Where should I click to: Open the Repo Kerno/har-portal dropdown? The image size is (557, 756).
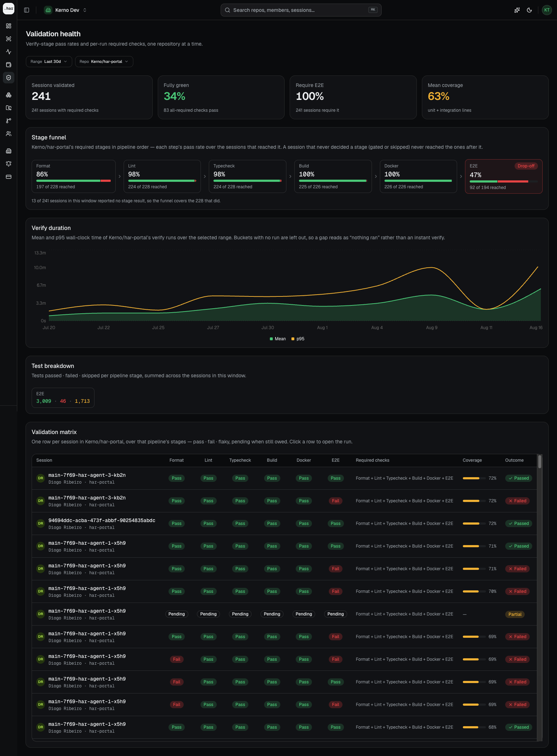tap(104, 61)
